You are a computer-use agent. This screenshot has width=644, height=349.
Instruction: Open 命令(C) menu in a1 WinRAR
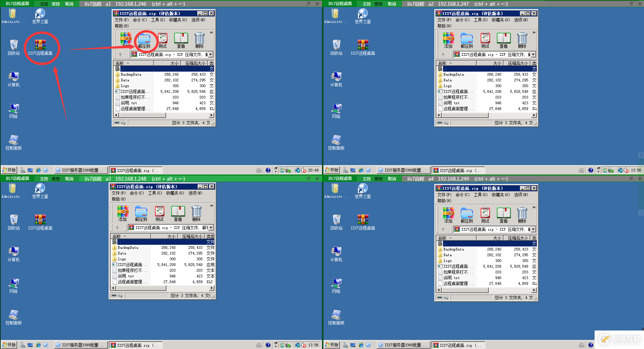click(140, 20)
